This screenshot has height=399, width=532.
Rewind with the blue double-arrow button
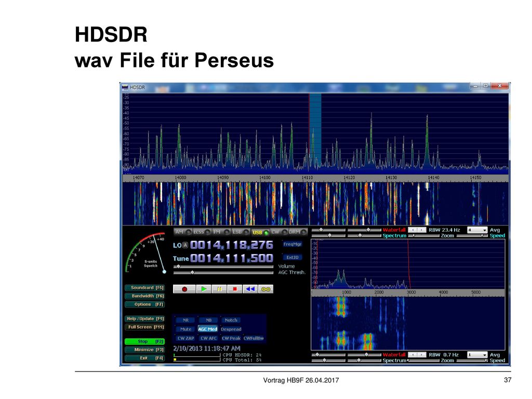250,289
